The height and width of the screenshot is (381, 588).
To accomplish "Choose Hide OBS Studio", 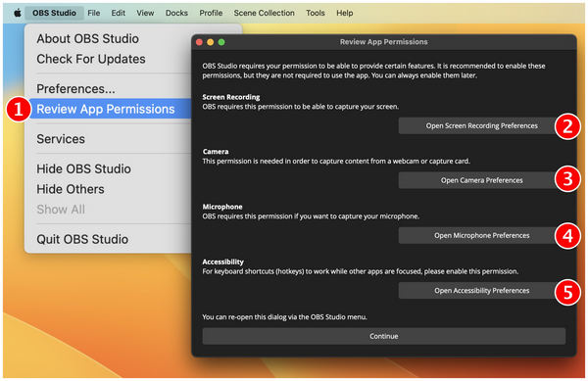I will click(83, 169).
